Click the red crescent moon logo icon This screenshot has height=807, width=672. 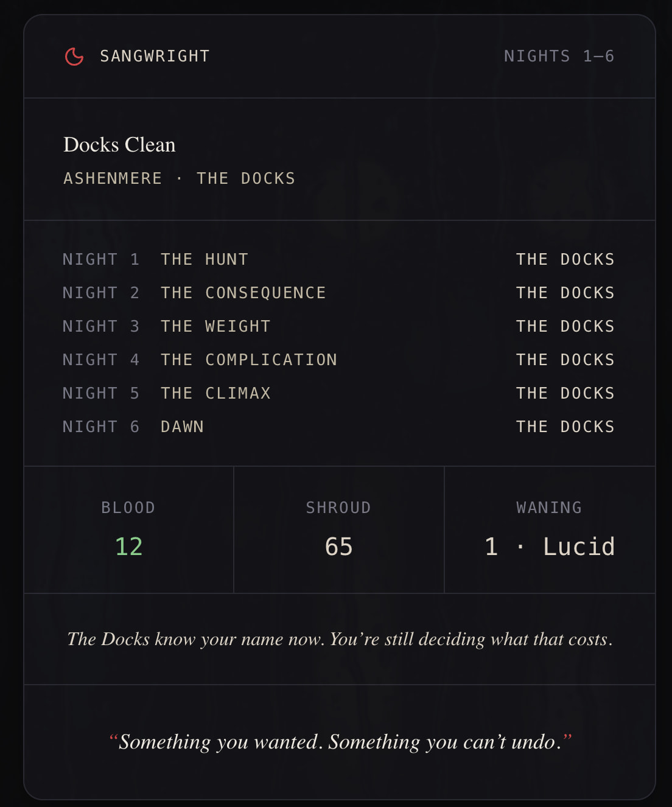pyautogui.click(x=74, y=57)
